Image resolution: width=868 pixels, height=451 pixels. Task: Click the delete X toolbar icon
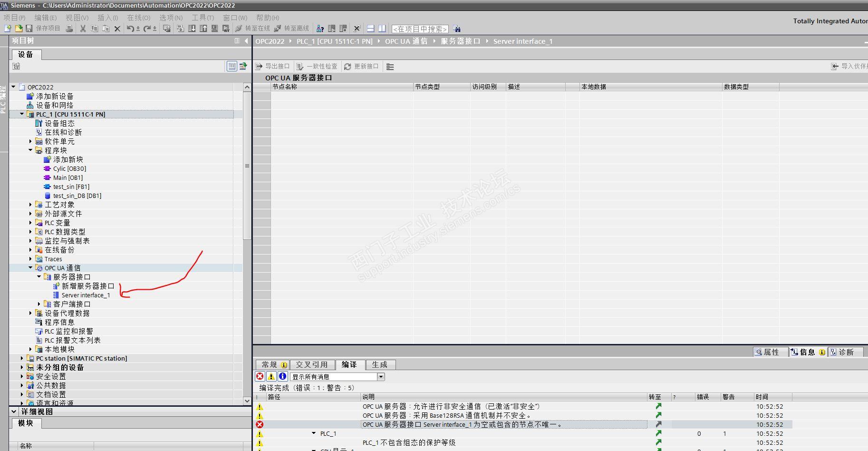[x=117, y=29]
